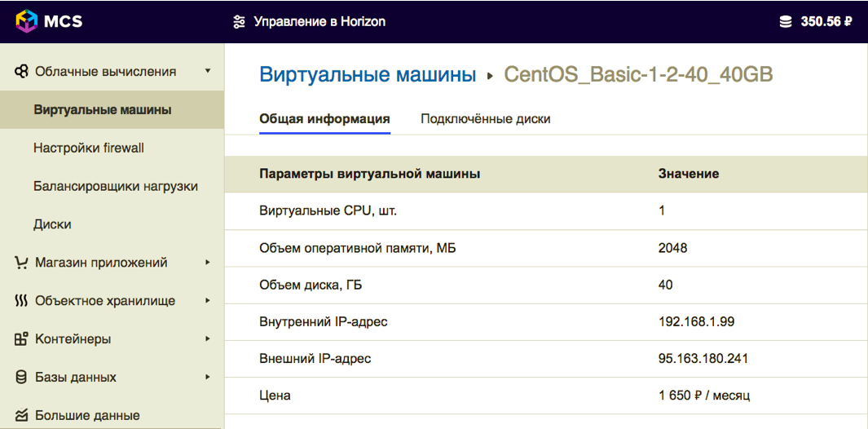Select Объектное хранилище sidebar label
This screenshot has width=868, height=429.
tap(105, 301)
